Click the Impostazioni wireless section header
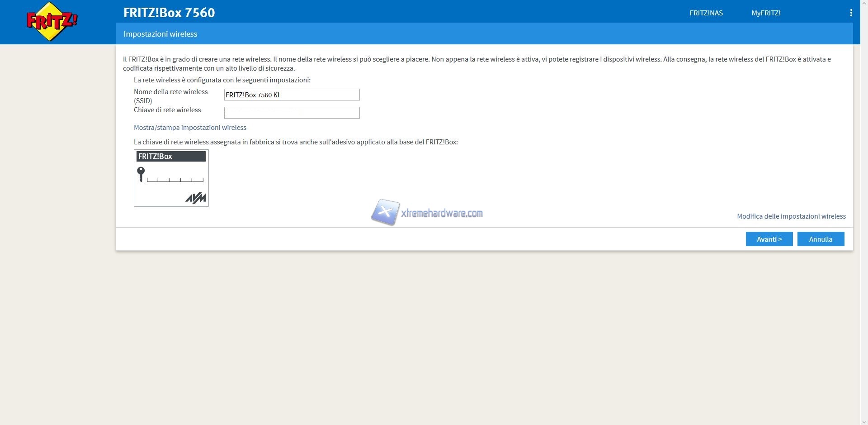The image size is (868, 425). [160, 34]
